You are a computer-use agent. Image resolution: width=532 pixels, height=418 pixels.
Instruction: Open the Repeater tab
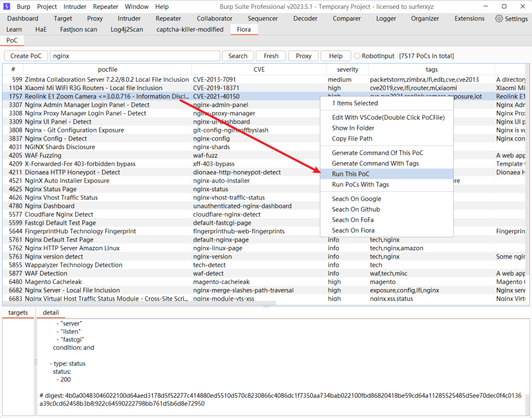pos(168,19)
